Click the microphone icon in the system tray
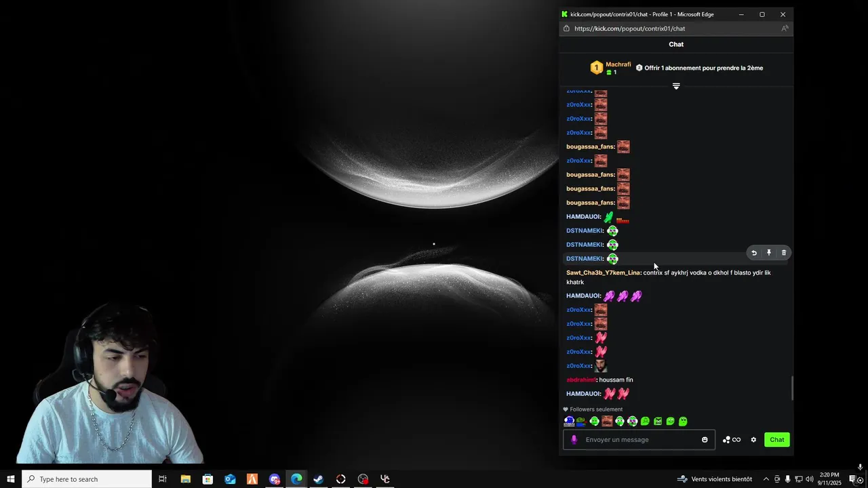 point(787,479)
